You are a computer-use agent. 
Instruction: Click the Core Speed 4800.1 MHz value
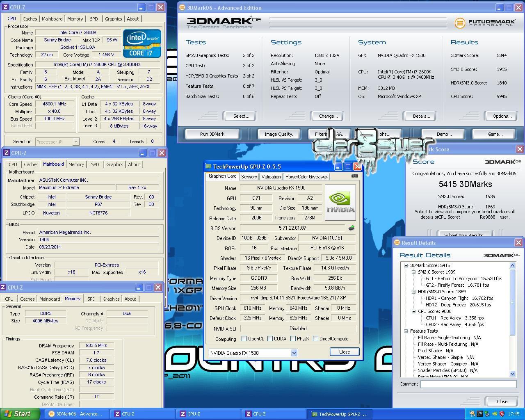click(55, 104)
